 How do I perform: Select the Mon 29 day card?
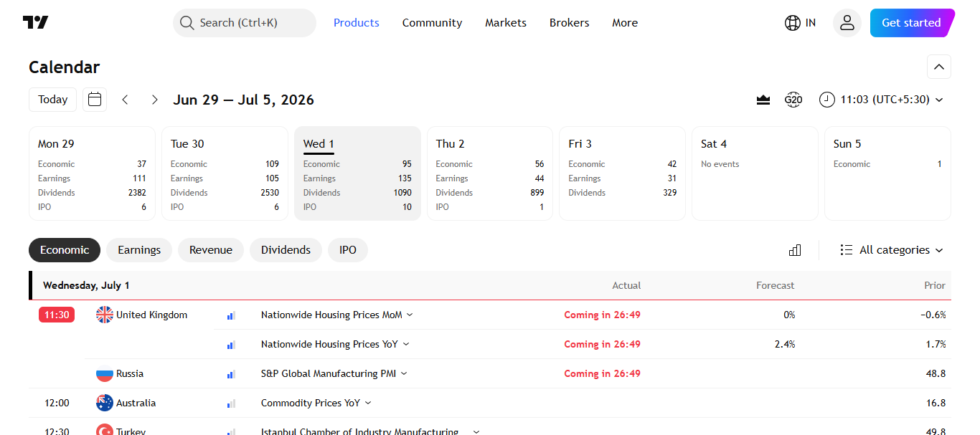click(x=92, y=173)
